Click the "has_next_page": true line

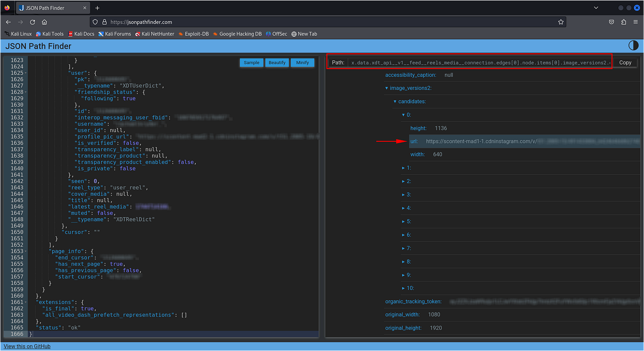tap(89, 264)
